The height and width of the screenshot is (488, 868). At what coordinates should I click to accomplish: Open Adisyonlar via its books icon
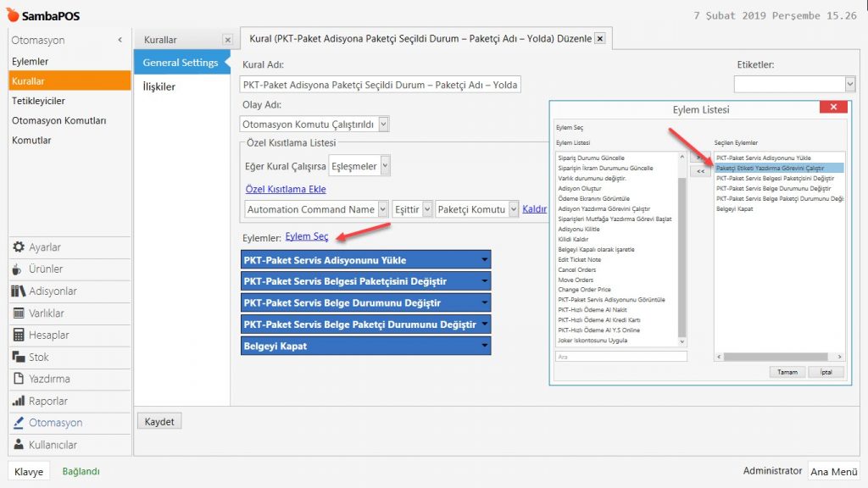[19, 291]
